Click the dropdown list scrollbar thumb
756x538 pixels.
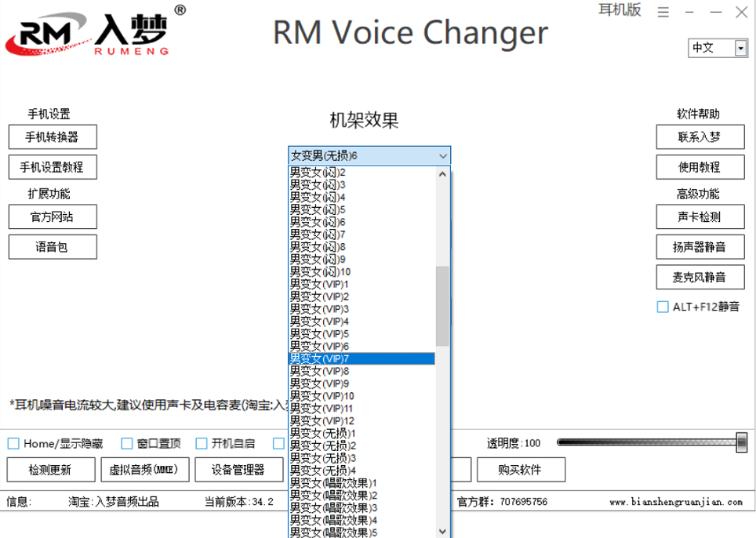tap(442, 306)
